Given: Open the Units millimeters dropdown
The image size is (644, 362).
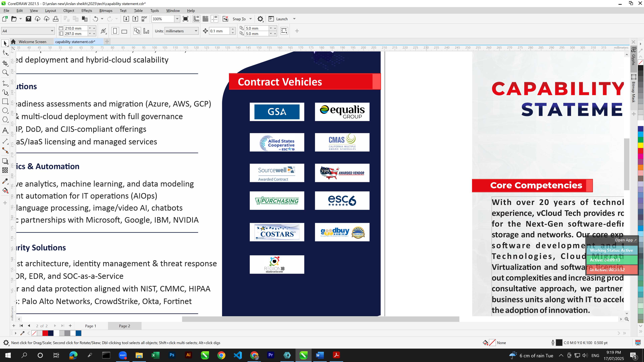Looking at the screenshot, I should (x=196, y=31).
